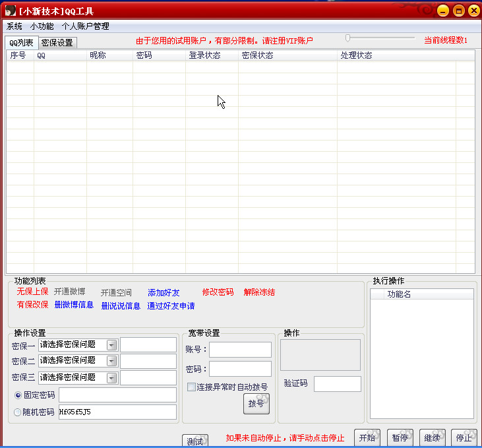Click the 验证码 input field
The height and width of the screenshot is (448, 482).
(338, 384)
